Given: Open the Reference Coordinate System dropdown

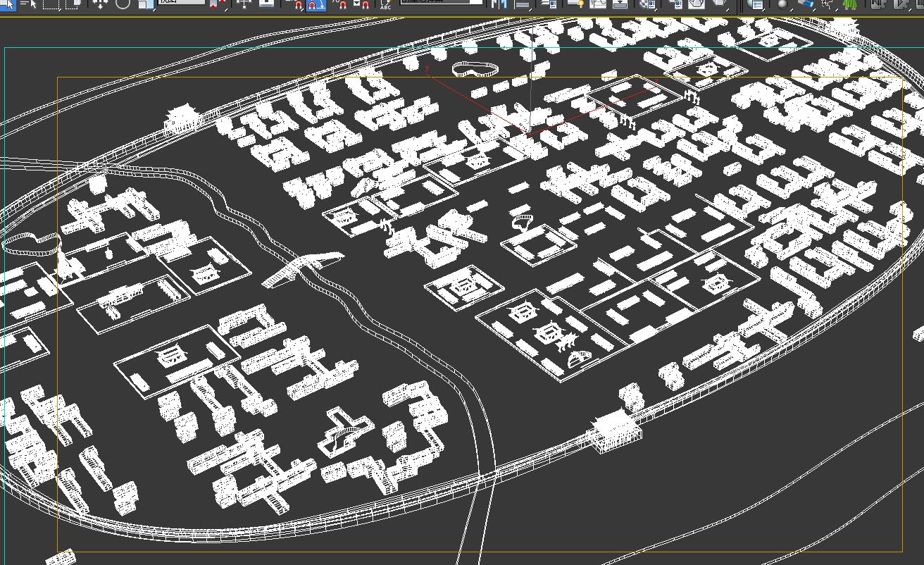Looking at the screenshot, I should point(182,2).
